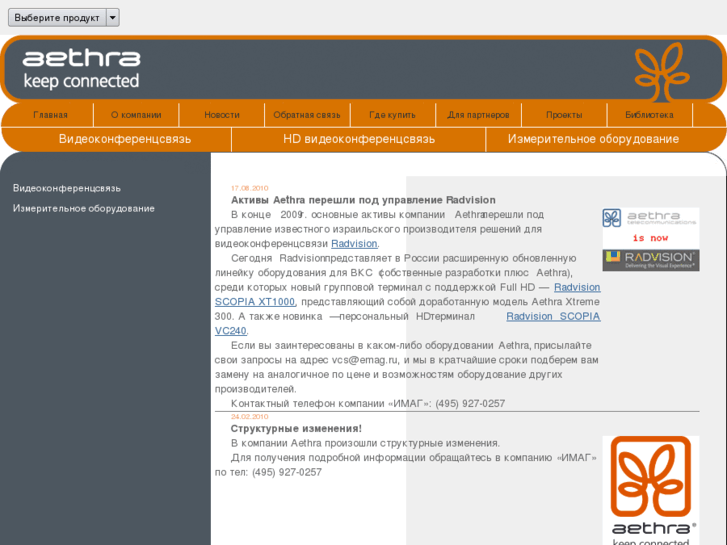Click the 'Выберите продукт' selector label
Screen dimensions: 727x545
57,18
